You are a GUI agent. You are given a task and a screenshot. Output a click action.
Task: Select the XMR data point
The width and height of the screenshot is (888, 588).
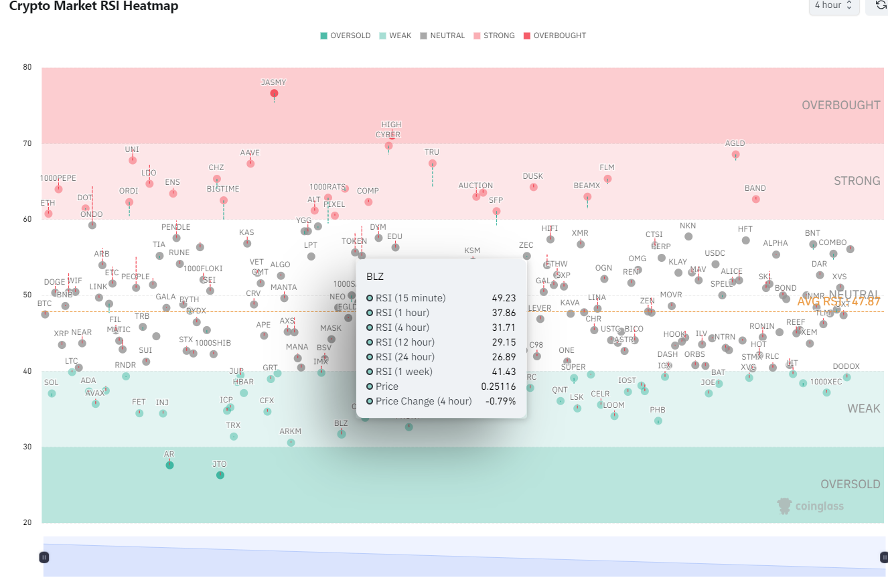[581, 244]
